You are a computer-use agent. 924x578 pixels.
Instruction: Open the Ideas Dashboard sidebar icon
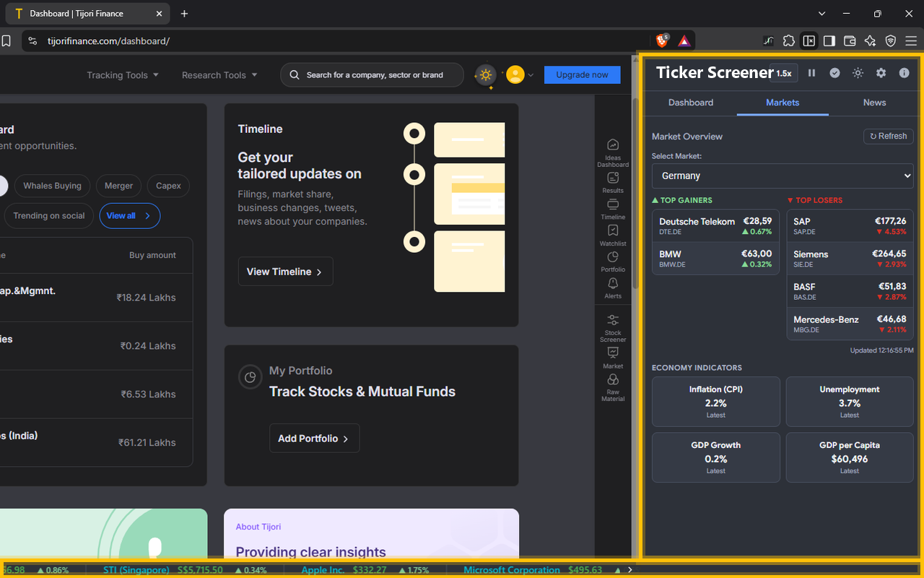coord(613,152)
